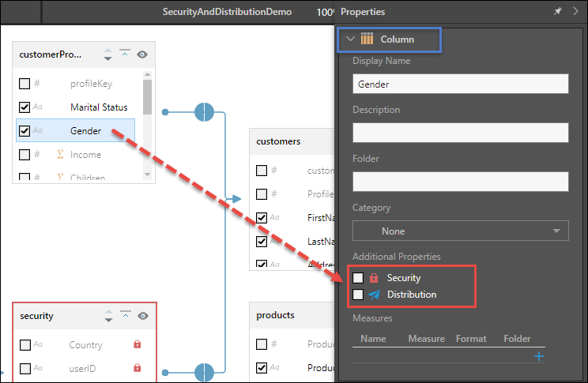Pin the Properties panel
This screenshot has width=588, height=383.
pos(559,12)
